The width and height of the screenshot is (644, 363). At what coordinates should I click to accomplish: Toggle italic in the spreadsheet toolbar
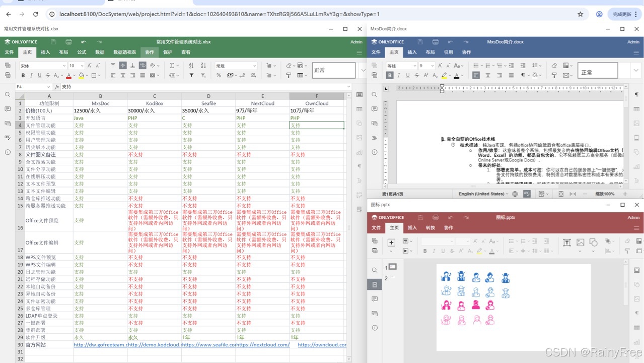(x=31, y=75)
